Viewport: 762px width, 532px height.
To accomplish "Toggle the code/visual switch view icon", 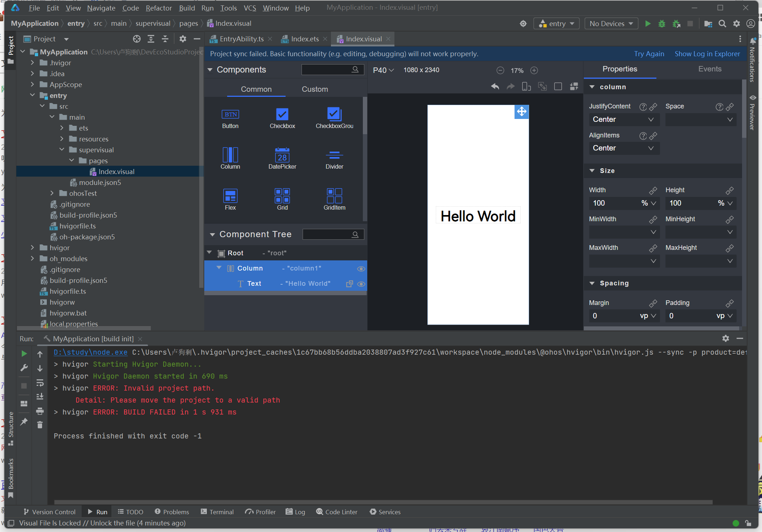I will 574,86.
